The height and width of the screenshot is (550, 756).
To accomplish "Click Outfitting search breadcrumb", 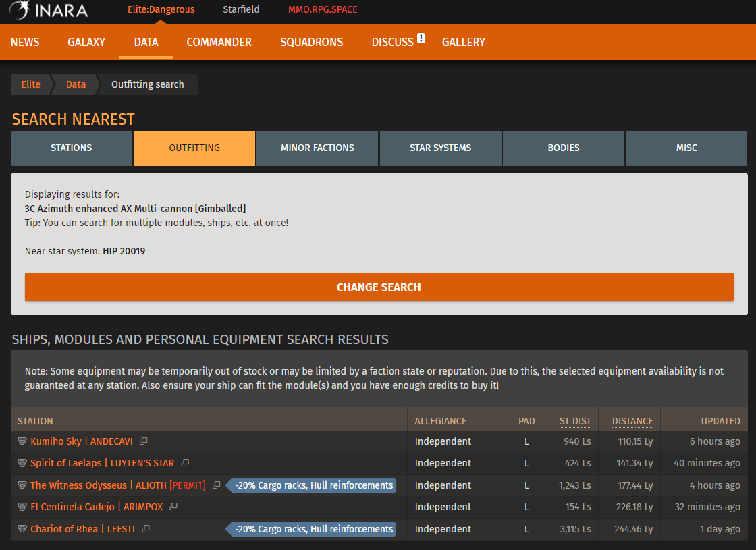I will click(148, 84).
